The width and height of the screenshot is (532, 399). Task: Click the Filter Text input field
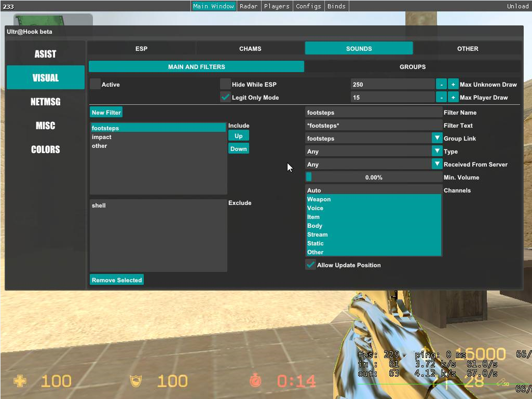374,125
